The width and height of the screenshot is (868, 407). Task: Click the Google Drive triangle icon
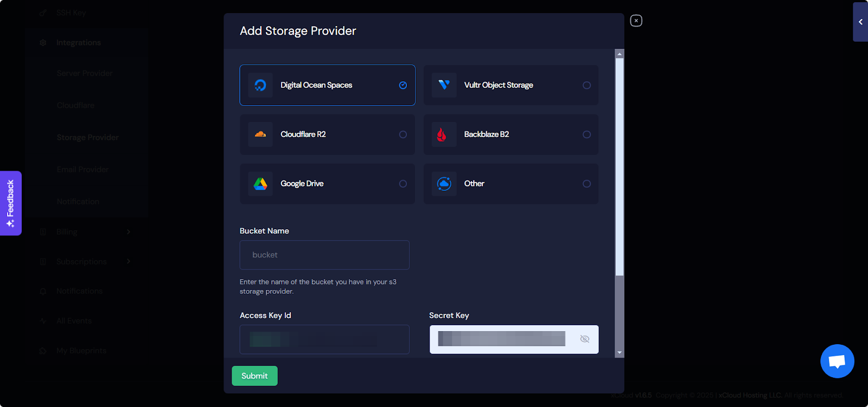click(260, 184)
